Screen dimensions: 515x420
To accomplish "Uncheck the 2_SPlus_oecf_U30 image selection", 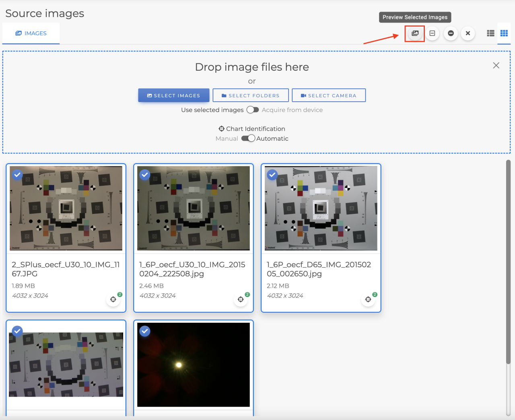I will (17, 174).
